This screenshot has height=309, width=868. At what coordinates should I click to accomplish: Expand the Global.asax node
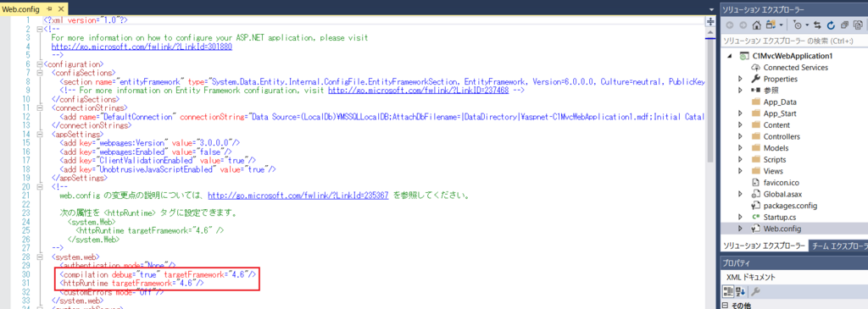pos(740,194)
